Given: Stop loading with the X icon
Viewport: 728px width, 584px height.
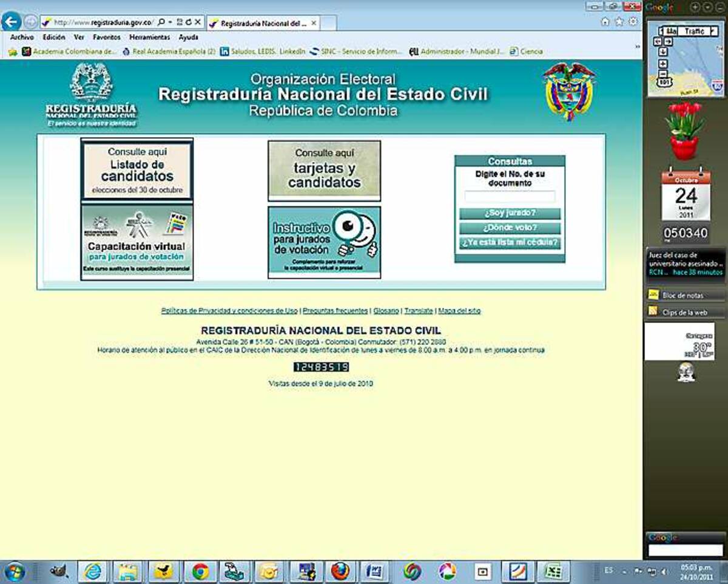Looking at the screenshot, I should (x=198, y=22).
